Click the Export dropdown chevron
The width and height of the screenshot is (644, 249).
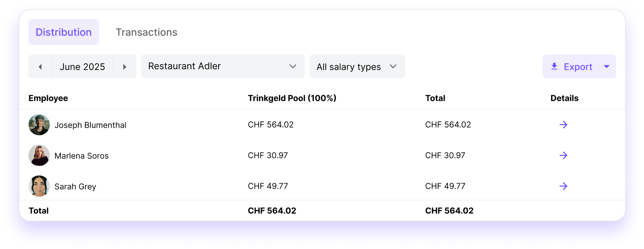pyautogui.click(x=607, y=66)
